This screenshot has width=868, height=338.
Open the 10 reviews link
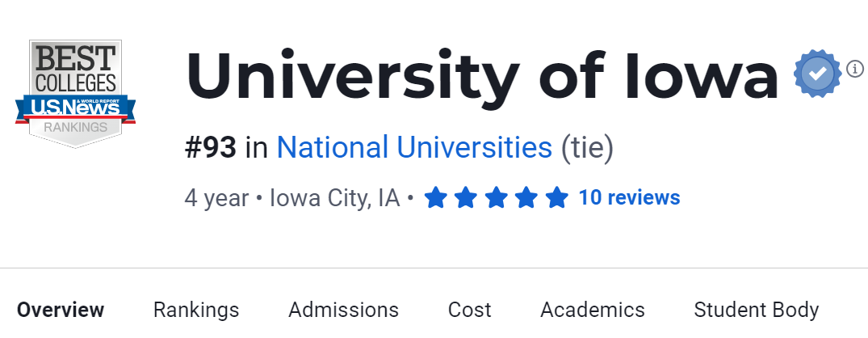coord(629,197)
